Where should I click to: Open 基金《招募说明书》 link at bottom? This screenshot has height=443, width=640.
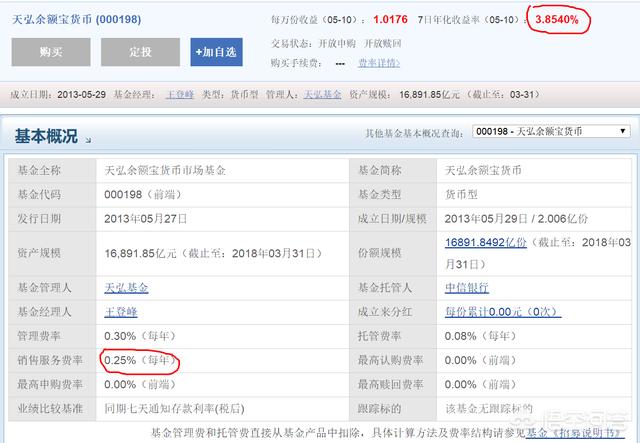click(x=576, y=433)
